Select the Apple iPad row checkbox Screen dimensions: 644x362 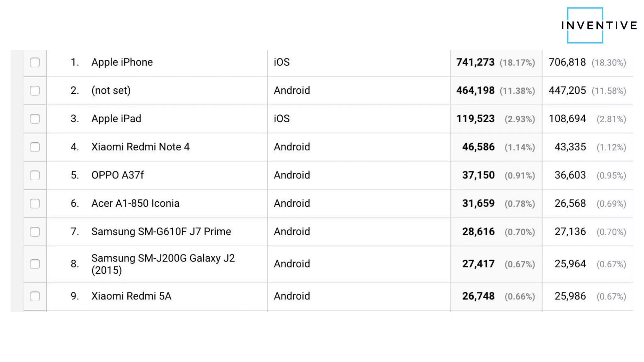35,119
